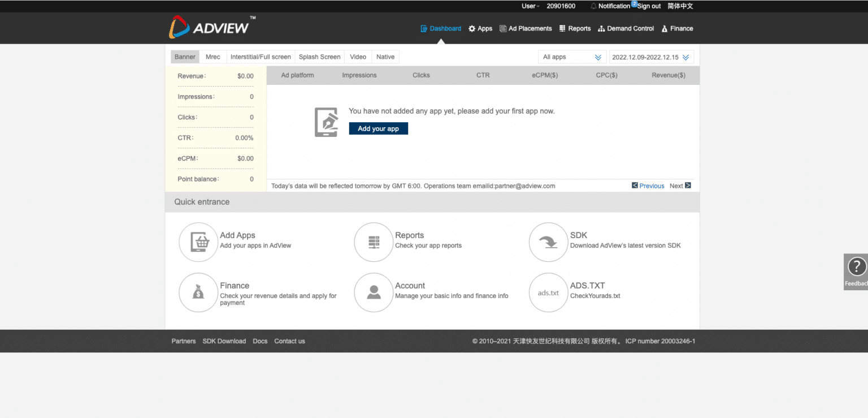Screen dimensions: 868x418
Task: Expand the User account dropdown
Action: click(x=530, y=6)
